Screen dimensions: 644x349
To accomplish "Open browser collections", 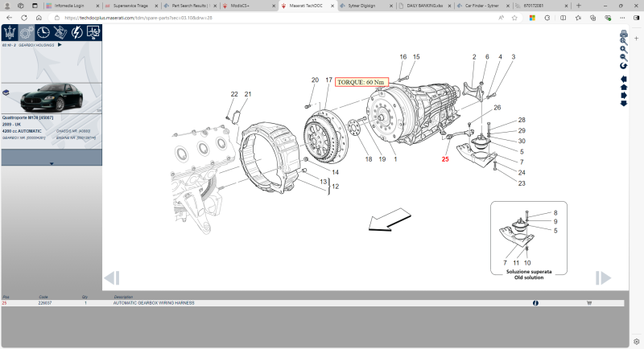I will [592, 18].
